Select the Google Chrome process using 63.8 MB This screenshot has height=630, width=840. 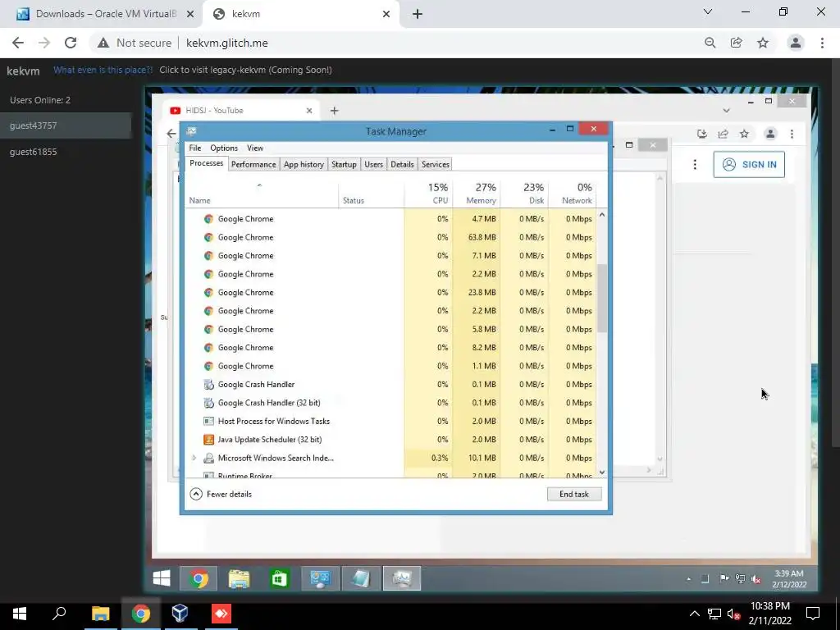[391, 237]
